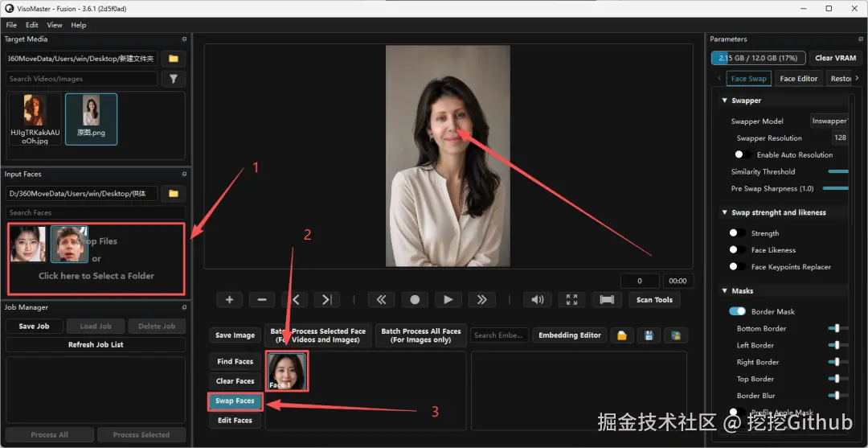Save embeddings with floppy disk icon
This screenshot has width=868, height=448.
point(649,335)
